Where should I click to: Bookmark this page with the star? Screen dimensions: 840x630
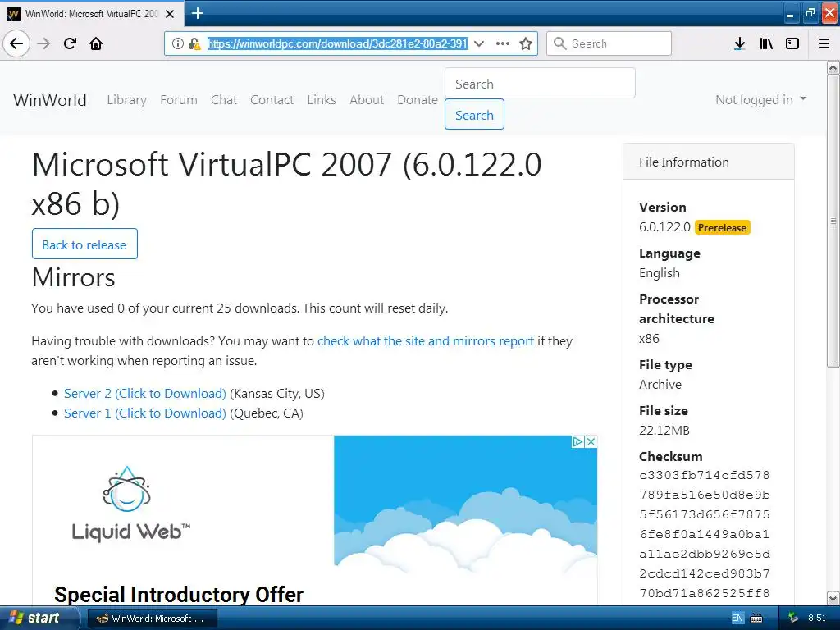pos(526,43)
